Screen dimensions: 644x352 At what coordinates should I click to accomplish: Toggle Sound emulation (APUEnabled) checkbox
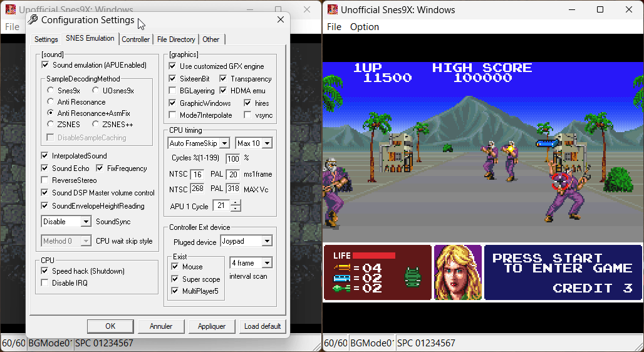(x=46, y=65)
